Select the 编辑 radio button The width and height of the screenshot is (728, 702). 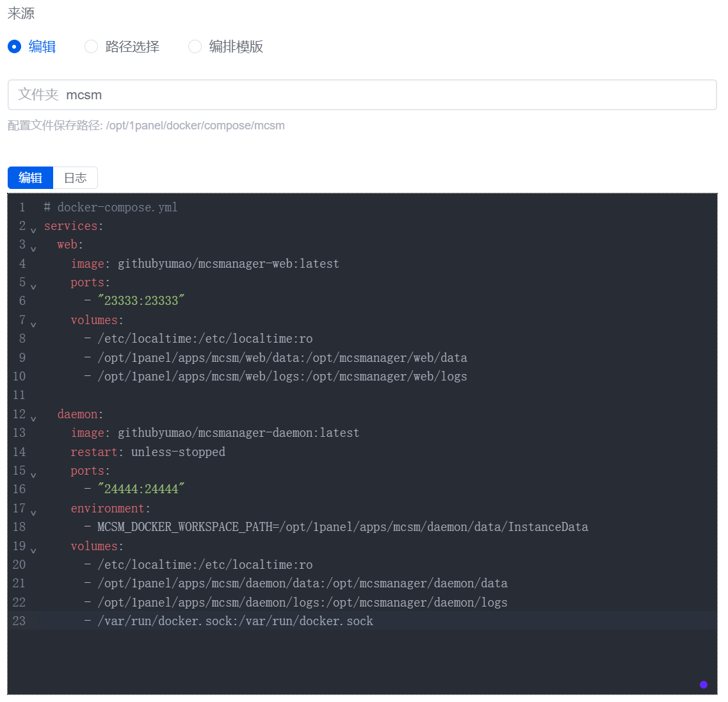[x=14, y=47]
